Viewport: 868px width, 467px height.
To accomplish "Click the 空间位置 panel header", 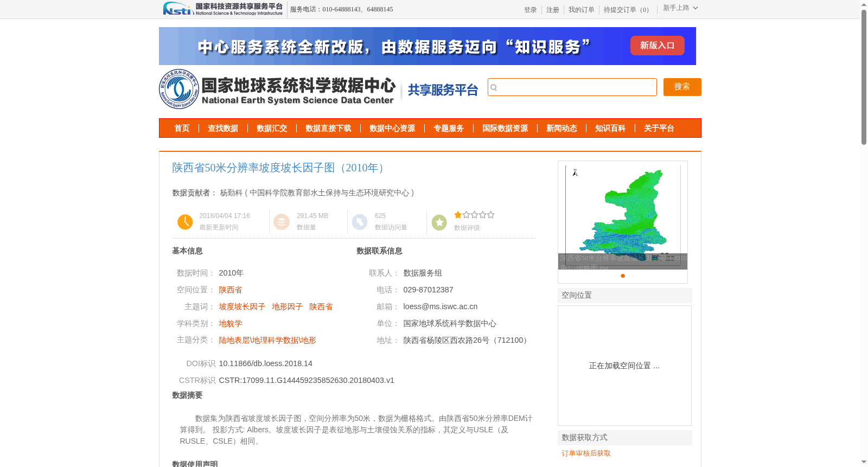I will [x=625, y=296].
